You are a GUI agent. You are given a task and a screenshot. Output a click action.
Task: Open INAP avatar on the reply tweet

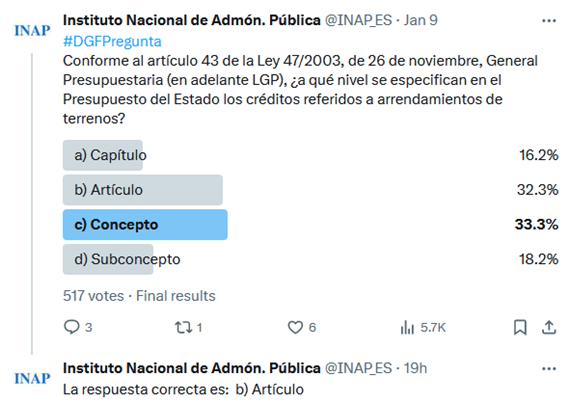pos(32,379)
